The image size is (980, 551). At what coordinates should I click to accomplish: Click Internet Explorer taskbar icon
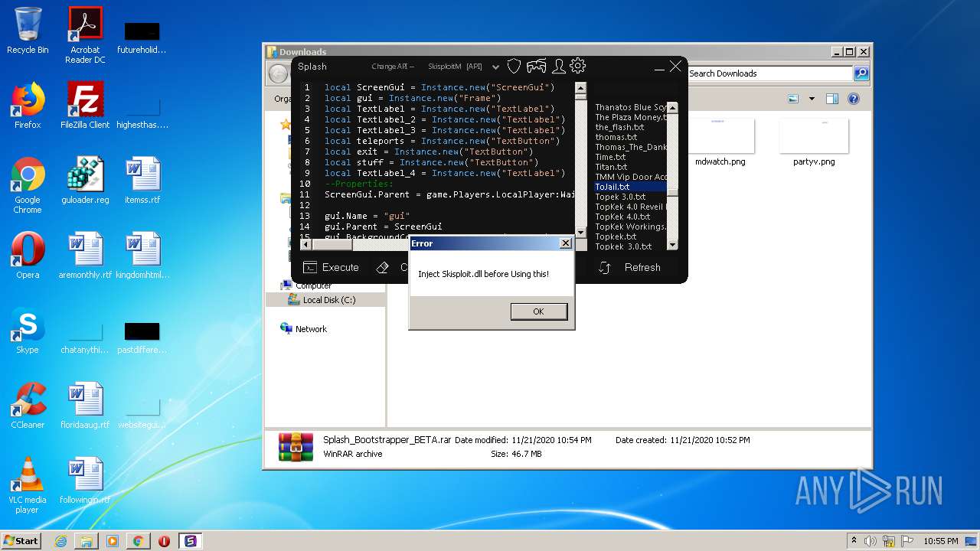[61, 541]
